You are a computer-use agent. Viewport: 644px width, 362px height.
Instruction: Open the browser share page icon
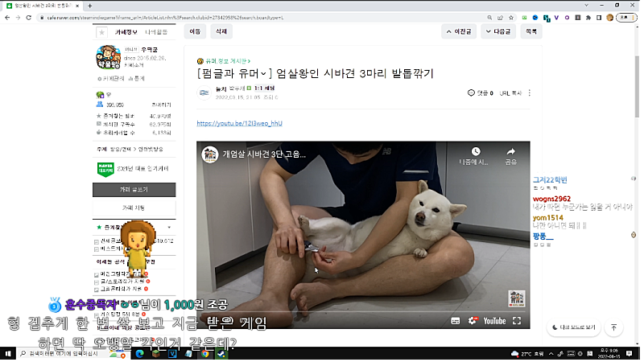[x=500, y=18]
